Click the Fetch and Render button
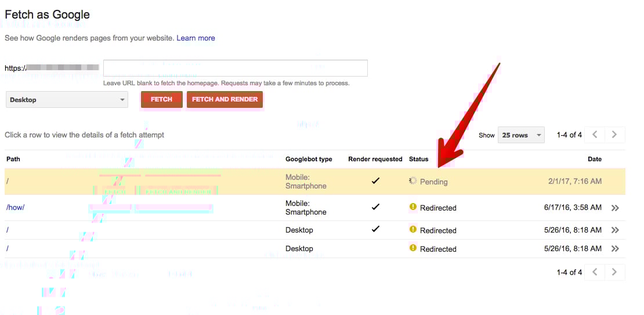The width and height of the screenshot is (644, 315). click(x=225, y=99)
